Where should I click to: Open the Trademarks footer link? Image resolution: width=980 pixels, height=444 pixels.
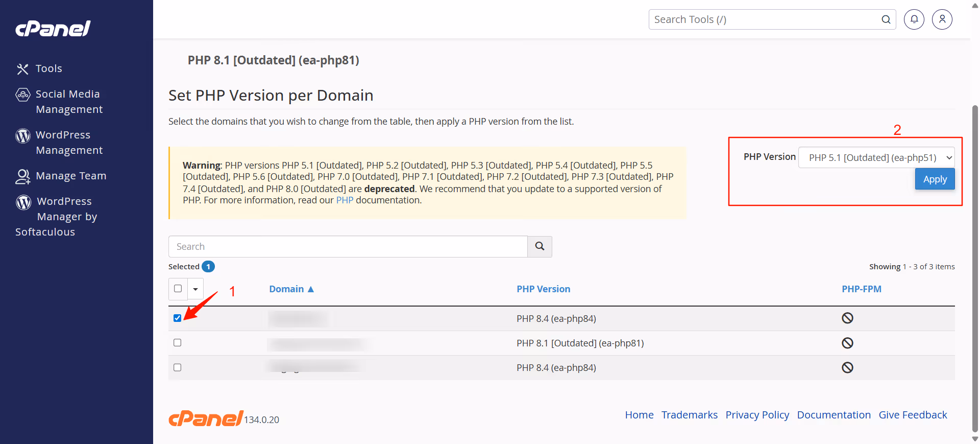coord(690,415)
